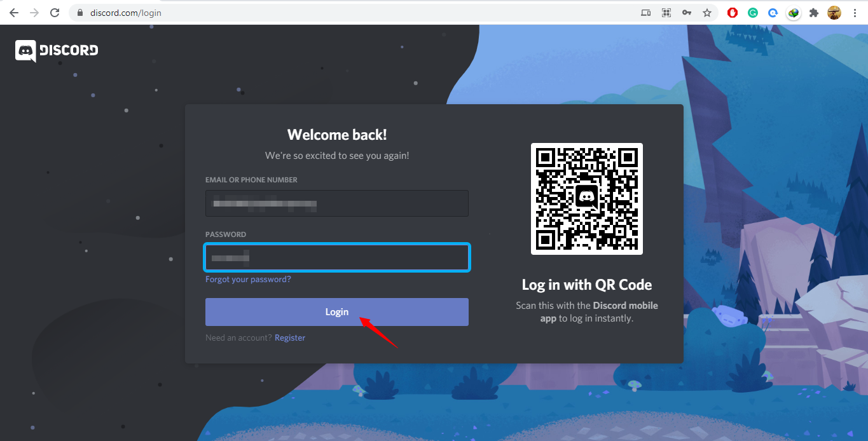Open the green Grammarly extension
This screenshot has width=868, height=441.
[x=753, y=13]
